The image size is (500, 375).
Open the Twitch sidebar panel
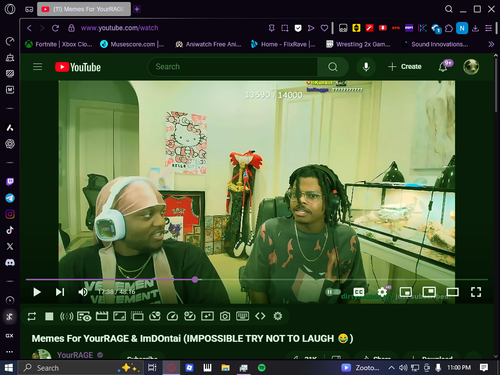coord(10,182)
